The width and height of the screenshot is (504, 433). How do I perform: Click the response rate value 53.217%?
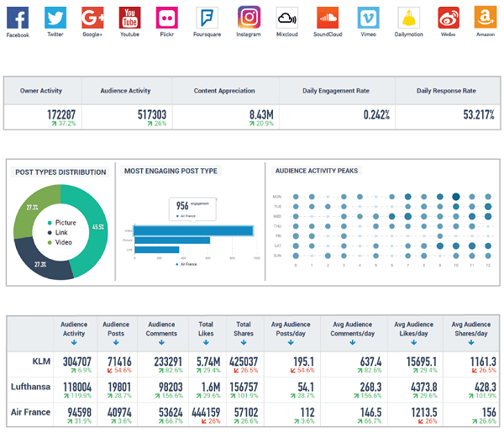(x=479, y=114)
